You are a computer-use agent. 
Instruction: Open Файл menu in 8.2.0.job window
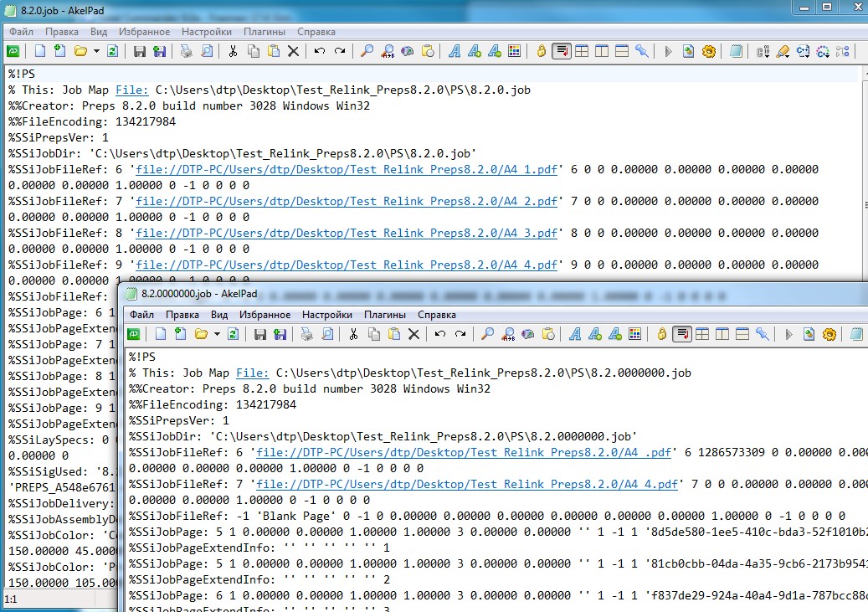22,32
